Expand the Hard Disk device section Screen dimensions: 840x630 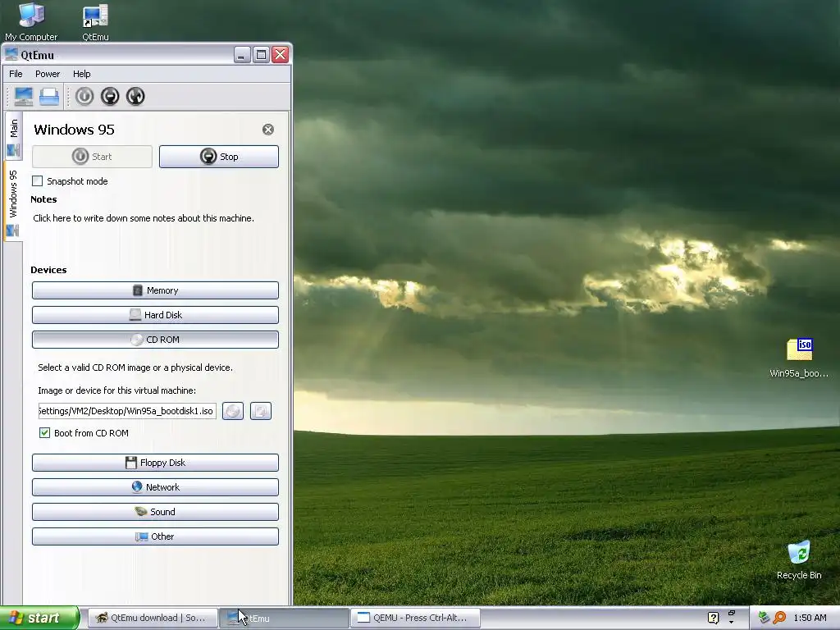[x=155, y=315]
